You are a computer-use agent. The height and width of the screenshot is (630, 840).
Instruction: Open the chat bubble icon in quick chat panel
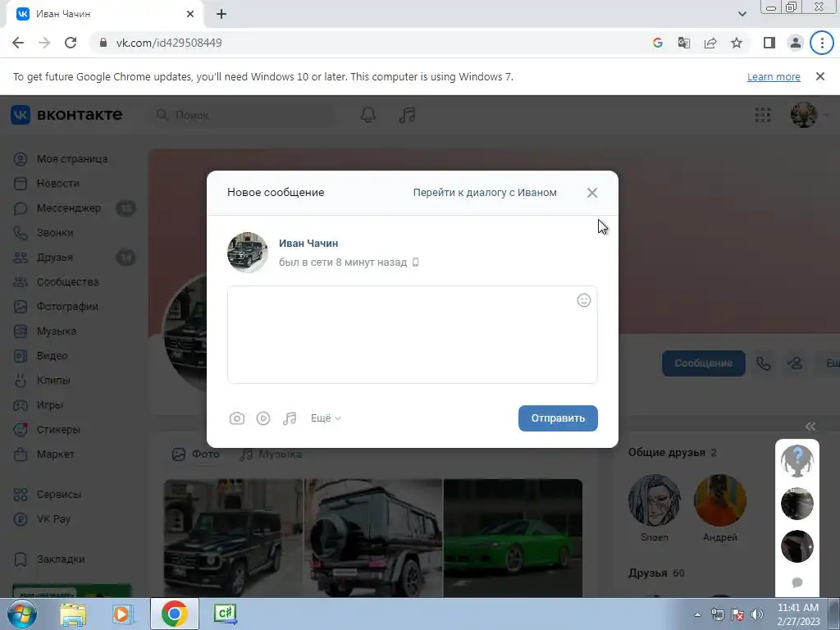click(x=797, y=582)
